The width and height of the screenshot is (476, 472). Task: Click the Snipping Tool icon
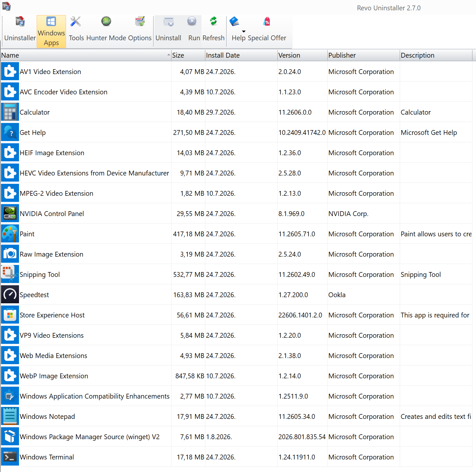click(10, 274)
